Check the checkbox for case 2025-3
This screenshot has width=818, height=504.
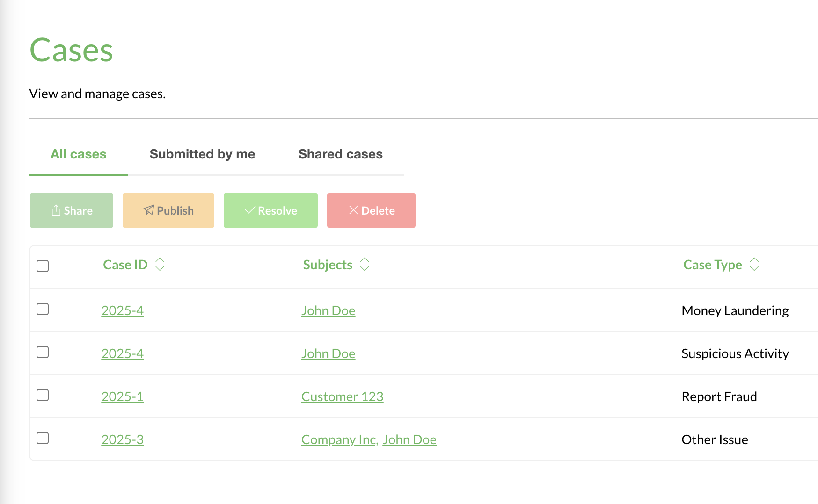coord(42,439)
